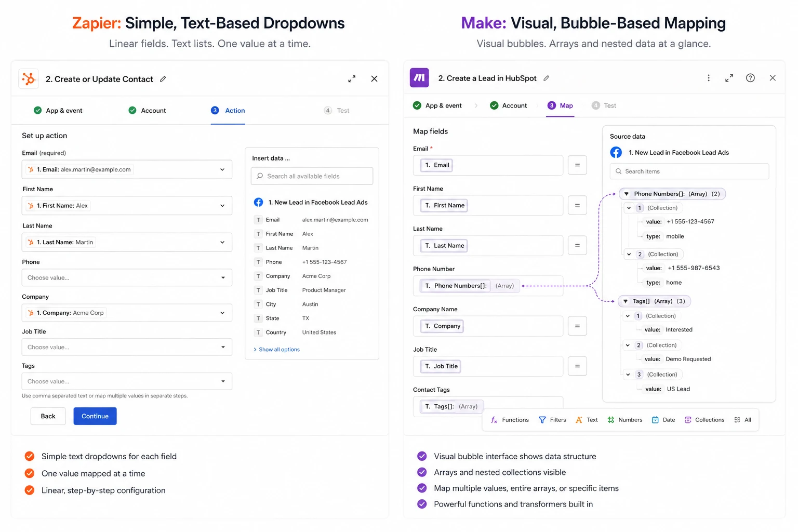Open the Last Name dropdown in Zapier
The width and height of the screenshot is (798, 532).
[x=127, y=242]
